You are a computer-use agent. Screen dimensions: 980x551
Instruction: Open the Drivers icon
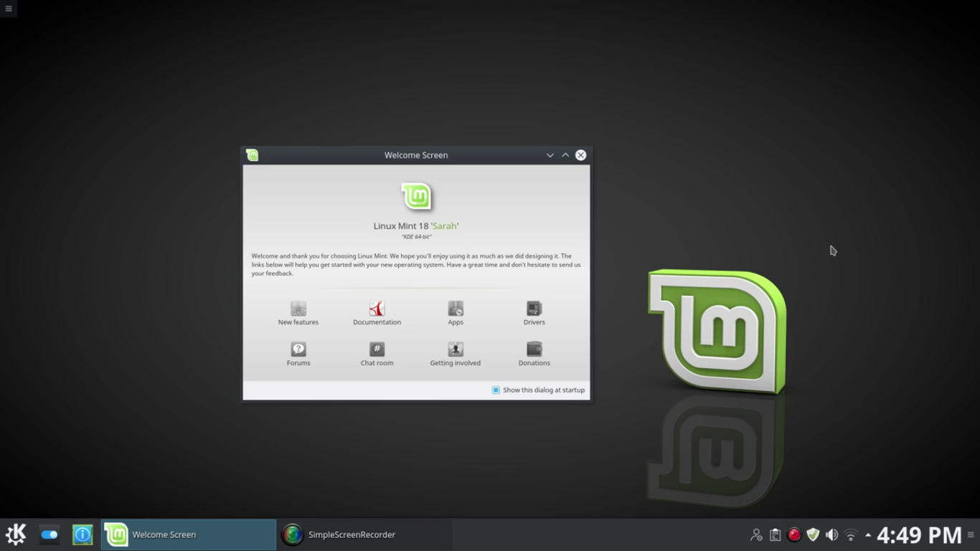tap(533, 309)
